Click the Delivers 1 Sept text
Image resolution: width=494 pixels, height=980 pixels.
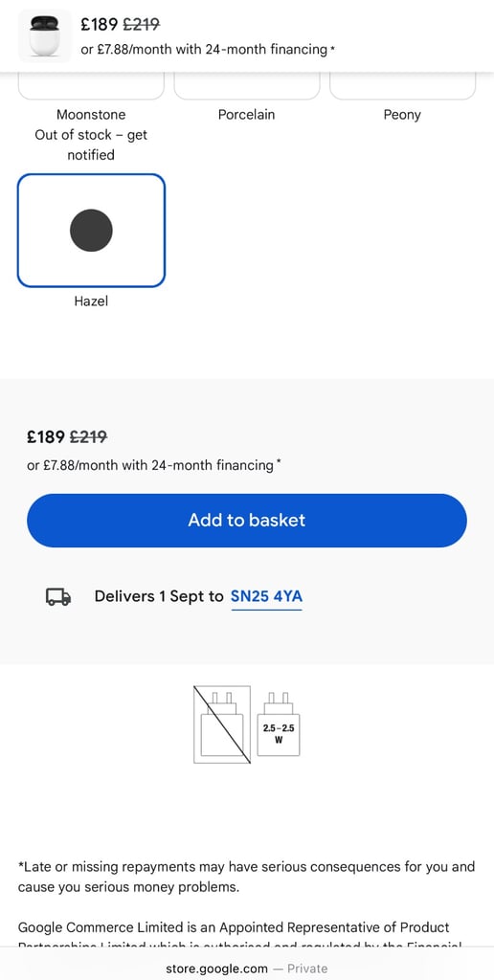(158, 596)
